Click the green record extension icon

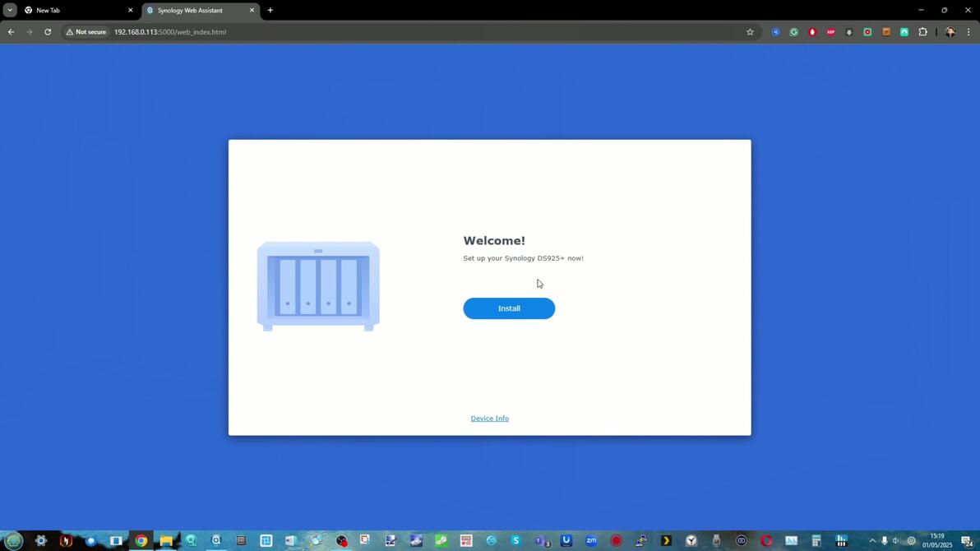click(x=867, y=32)
